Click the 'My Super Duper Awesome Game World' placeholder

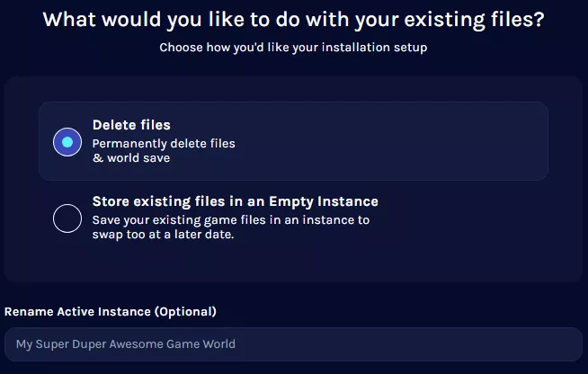pyautogui.click(x=126, y=344)
